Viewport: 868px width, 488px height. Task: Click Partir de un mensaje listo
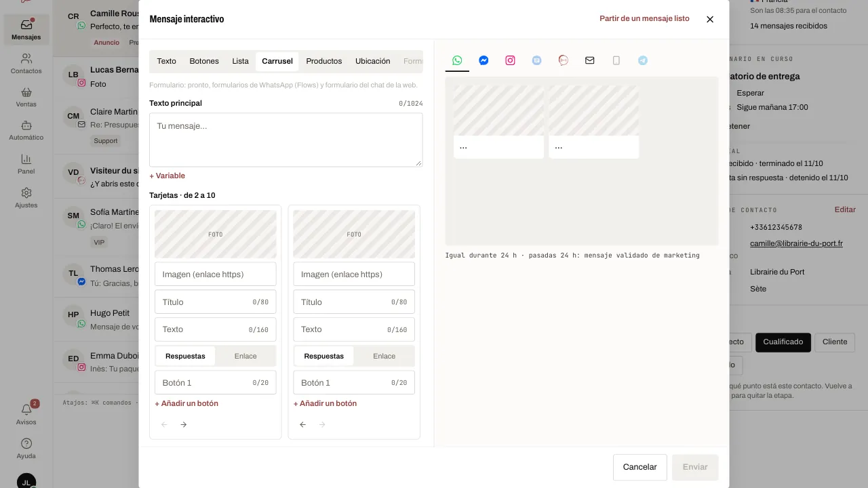tap(644, 19)
